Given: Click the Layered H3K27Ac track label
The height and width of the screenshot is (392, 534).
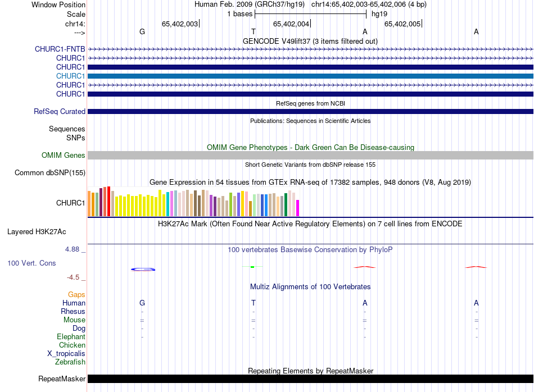Looking at the screenshot, I should tap(37, 232).
